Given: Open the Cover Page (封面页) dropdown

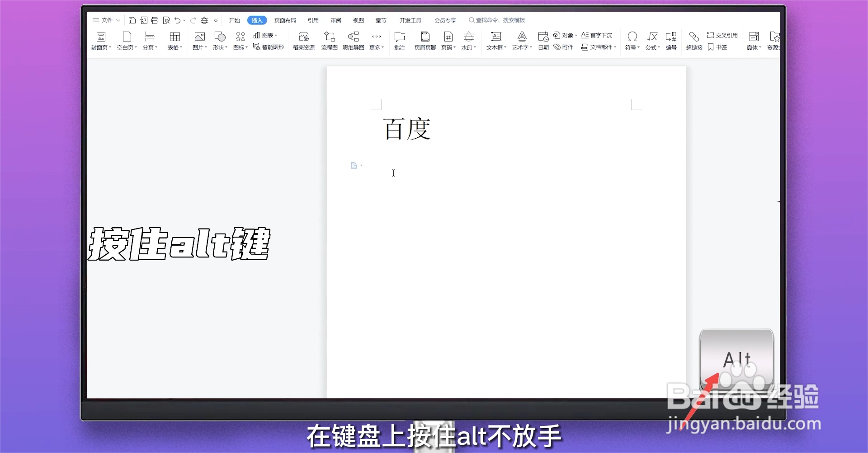Looking at the screenshot, I should tap(100, 41).
